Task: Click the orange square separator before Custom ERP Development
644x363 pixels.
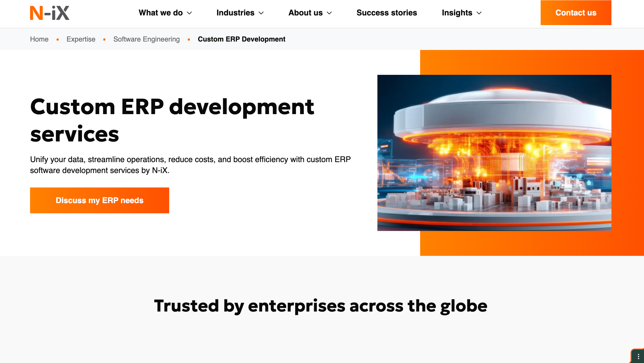Action: (x=189, y=39)
